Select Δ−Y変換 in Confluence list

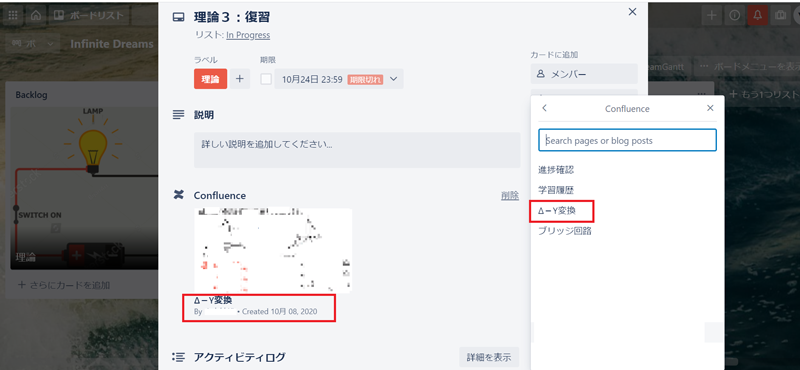[558, 210]
